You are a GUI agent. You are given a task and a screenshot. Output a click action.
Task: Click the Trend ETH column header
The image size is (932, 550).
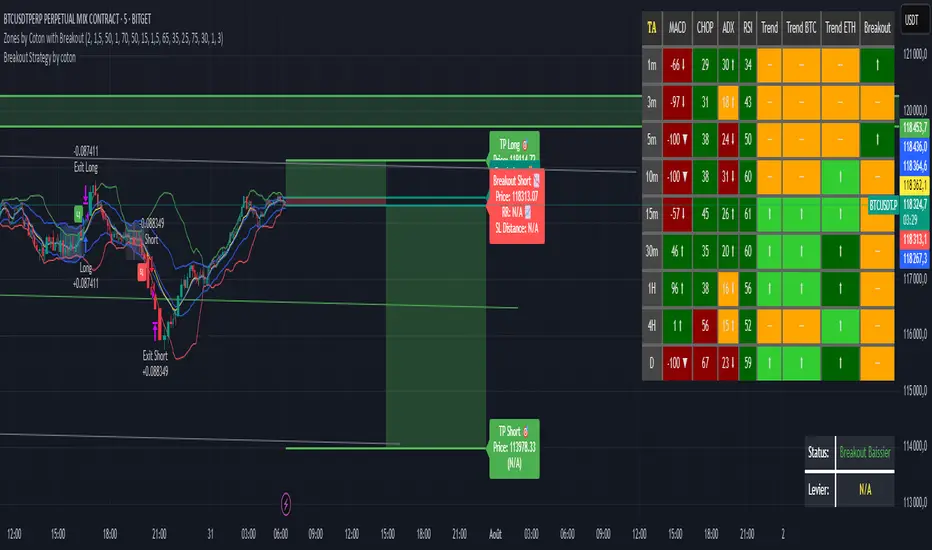840,27
